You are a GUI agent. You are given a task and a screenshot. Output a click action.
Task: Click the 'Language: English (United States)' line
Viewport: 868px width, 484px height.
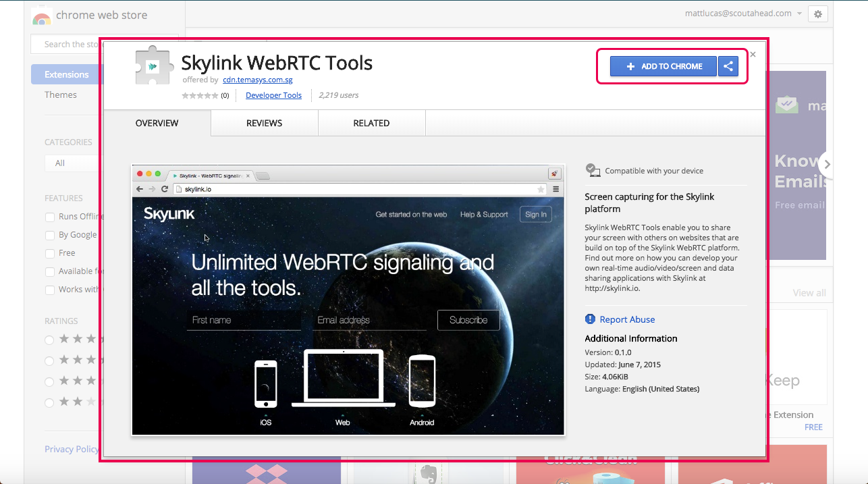point(642,389)
